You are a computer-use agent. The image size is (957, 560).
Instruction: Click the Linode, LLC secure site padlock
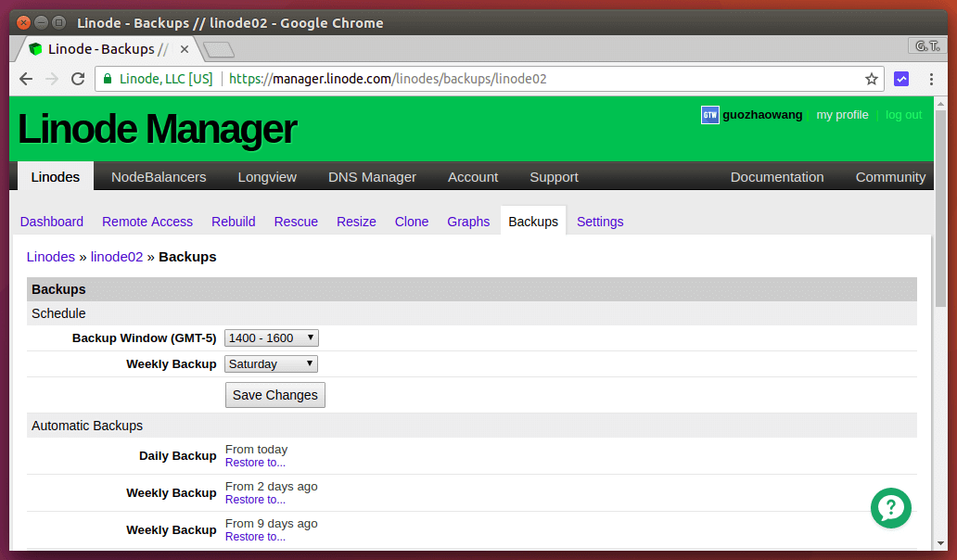coord(111,79)
